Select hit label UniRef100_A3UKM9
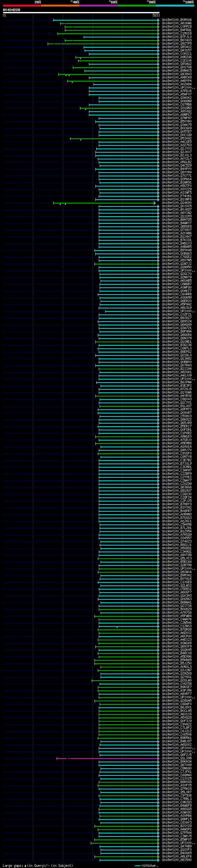The width and height of the screenshot is (197, 868). (177, 297)
